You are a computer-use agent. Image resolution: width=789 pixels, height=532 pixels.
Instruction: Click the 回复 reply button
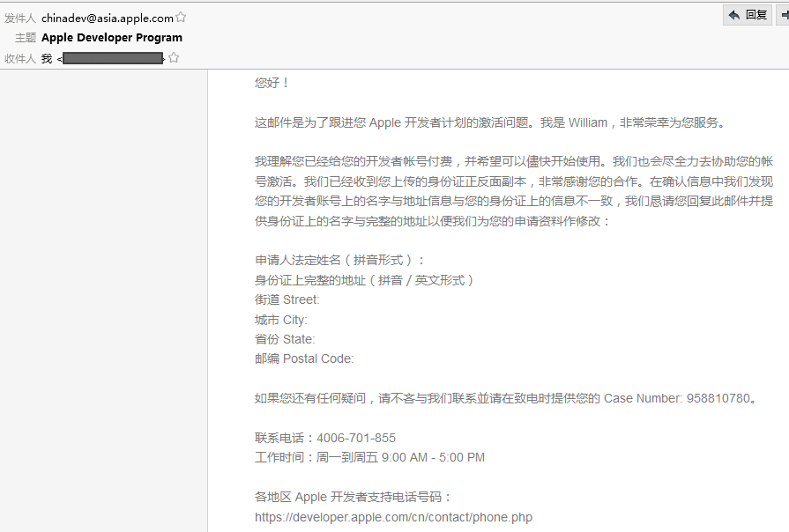point(748,15)
